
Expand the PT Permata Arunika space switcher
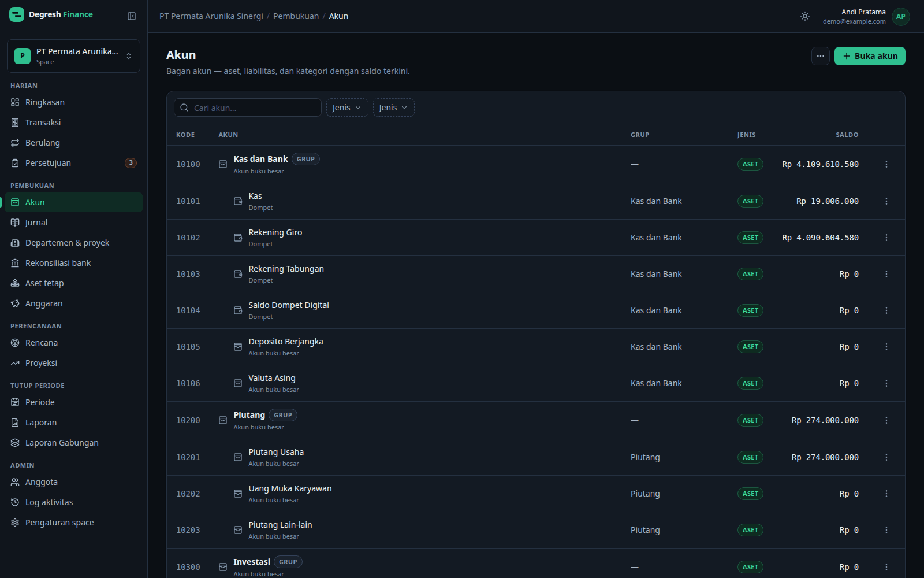tap(73, 56)
